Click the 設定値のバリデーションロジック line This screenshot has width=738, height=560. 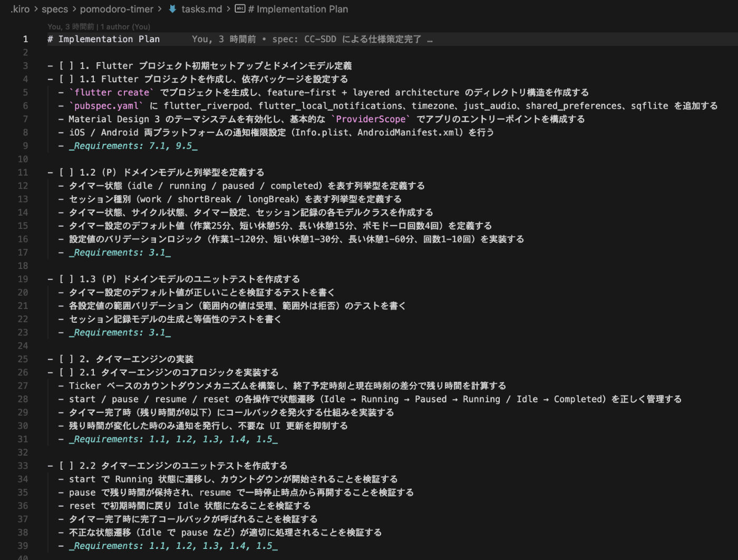(292, 239)
